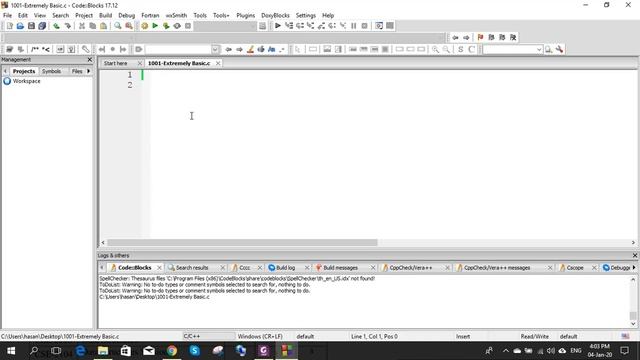Click the editor horizontal scrollbar thumb

[x=242, y=242]
